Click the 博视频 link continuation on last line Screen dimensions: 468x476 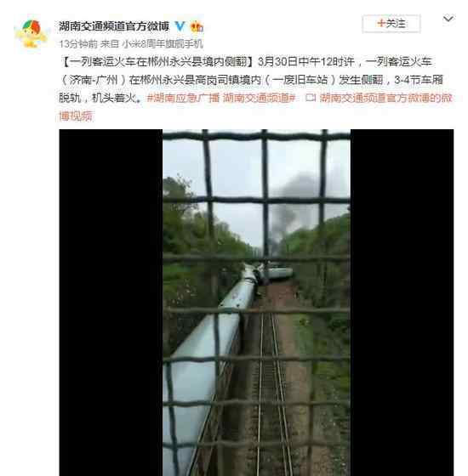pyautogui.click(x=76, y=116)
